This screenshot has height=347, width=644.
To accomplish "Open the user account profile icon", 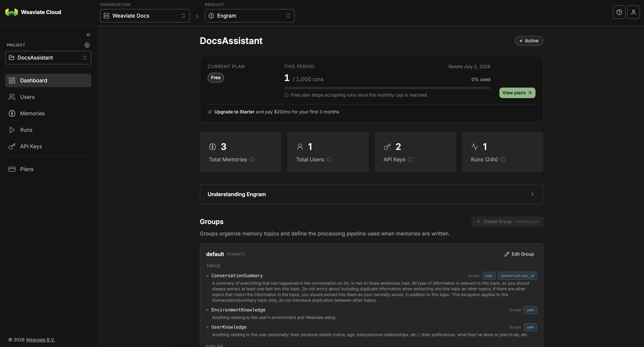I will (633, 12).
